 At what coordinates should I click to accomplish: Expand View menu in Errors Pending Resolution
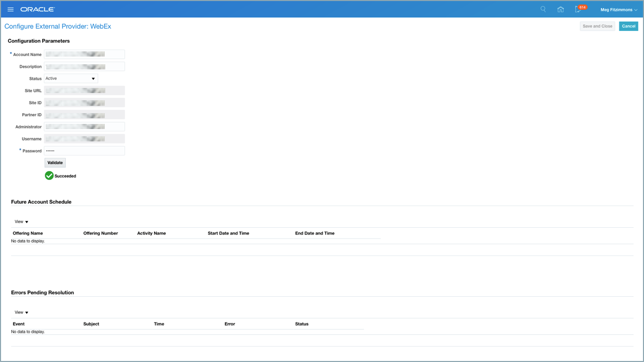click(x=22, y=312)
